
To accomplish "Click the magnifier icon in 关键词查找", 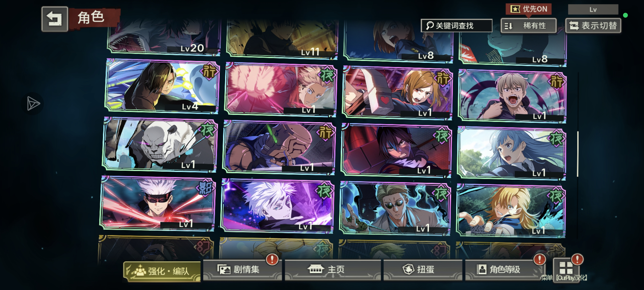I will pyautogui.click(x=430, y=25).
